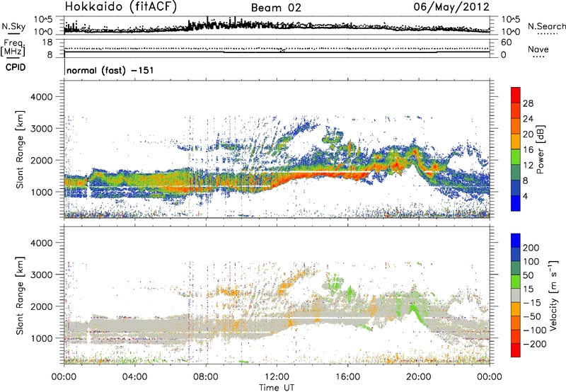
Task: Click the 'N.Sky' legend label
Action: (x=13, y=26)
